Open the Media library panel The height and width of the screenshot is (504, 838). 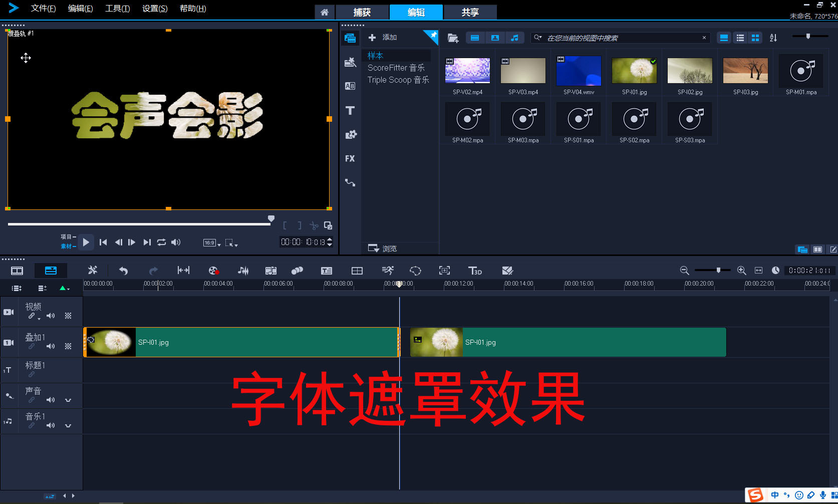pos(350,38)
